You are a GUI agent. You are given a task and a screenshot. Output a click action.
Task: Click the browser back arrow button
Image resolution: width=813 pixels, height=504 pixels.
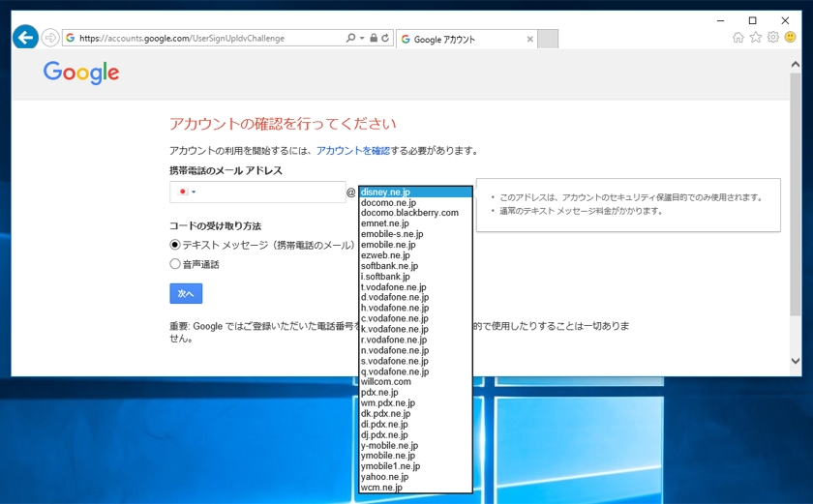pos(25,38)
